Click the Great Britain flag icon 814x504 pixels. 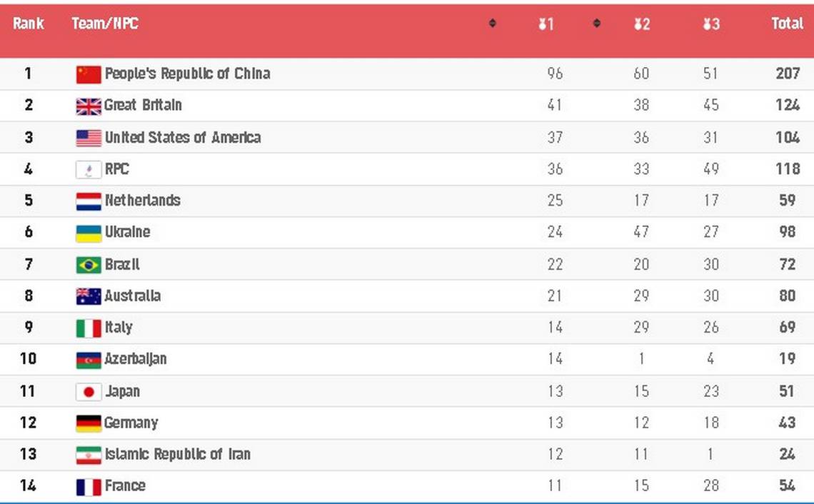coord(89,106)
